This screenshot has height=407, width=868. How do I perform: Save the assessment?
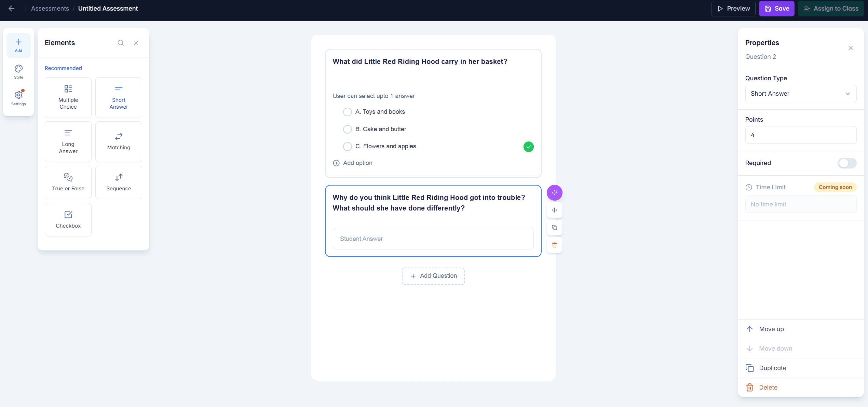coord(776,8)
